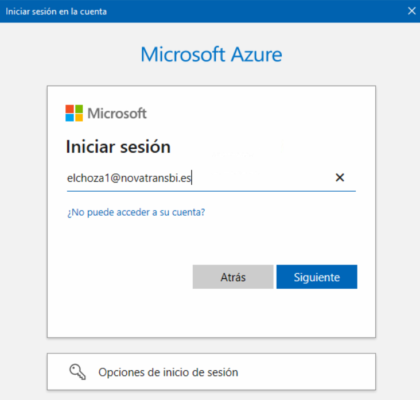Click the blue square of the Microsoft logo
Viewport: 420px width, 400px height.
(69, 118)
